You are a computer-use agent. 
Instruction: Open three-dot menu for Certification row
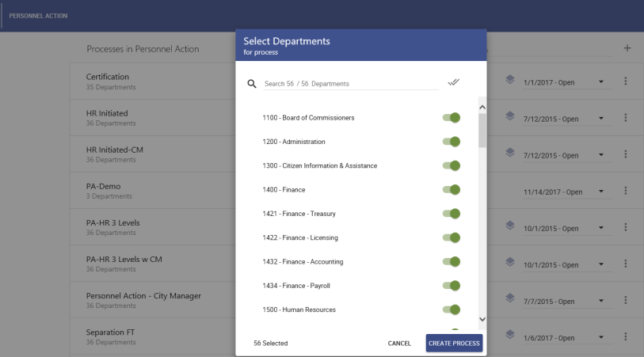tap(625, 82)
